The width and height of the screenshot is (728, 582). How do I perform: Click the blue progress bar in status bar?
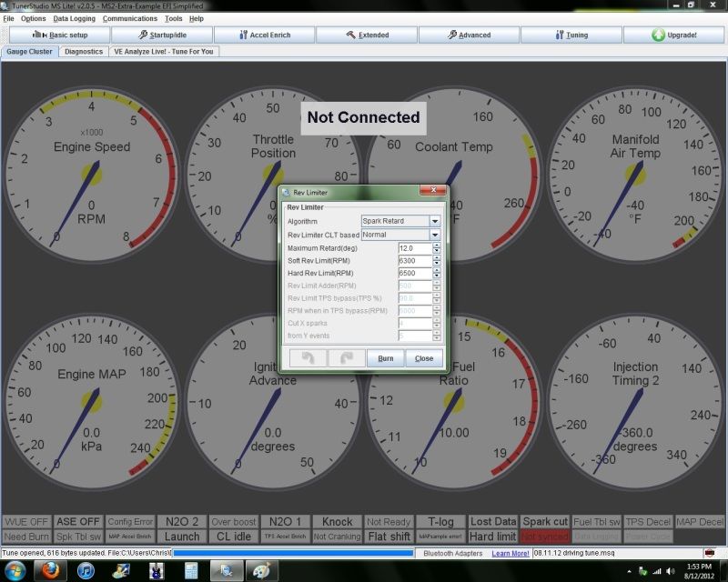coord(293,553)
